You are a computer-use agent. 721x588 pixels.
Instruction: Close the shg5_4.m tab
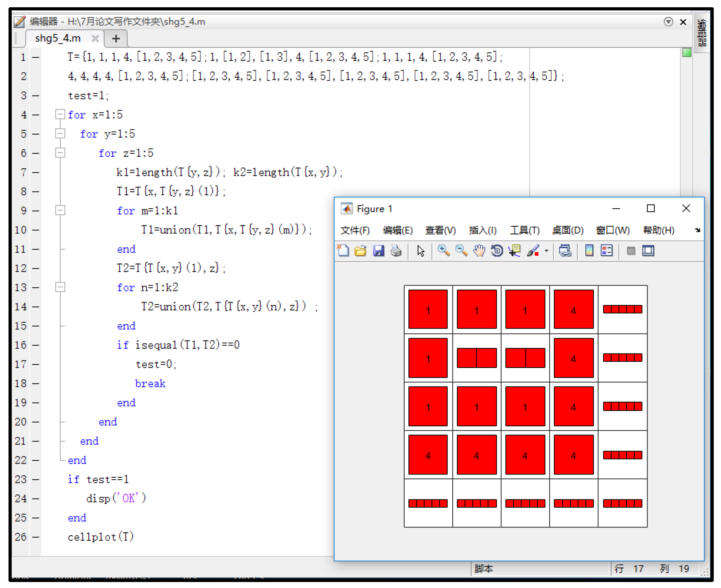pyautogui.click(x=95, y=39)
